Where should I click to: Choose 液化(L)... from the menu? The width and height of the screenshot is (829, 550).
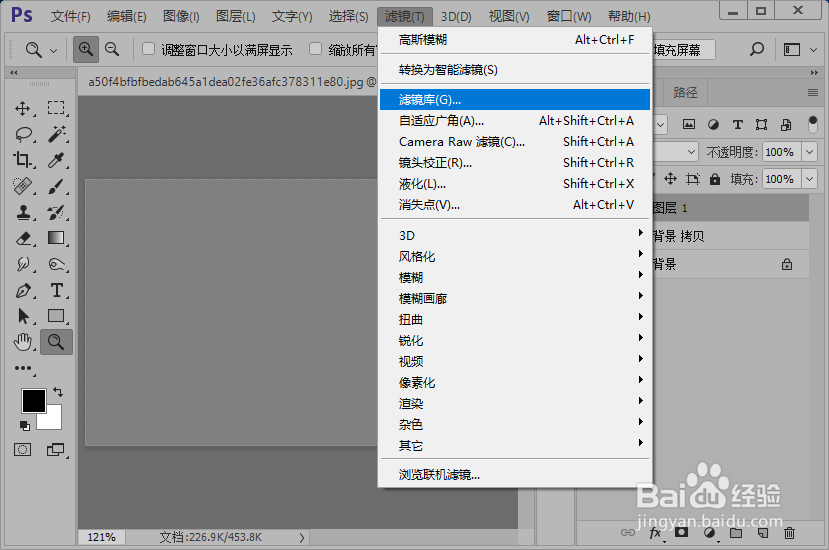click(x=515, y=184)
